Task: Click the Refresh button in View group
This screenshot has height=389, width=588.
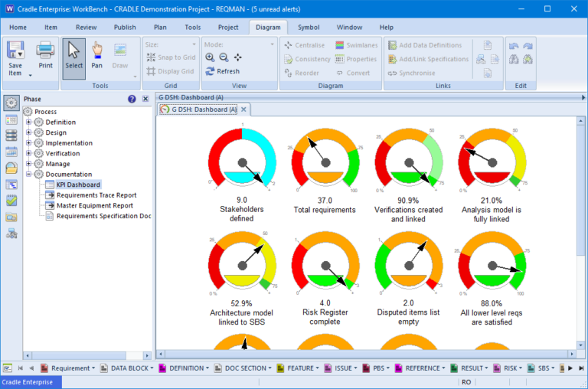Action: point(222,71)
